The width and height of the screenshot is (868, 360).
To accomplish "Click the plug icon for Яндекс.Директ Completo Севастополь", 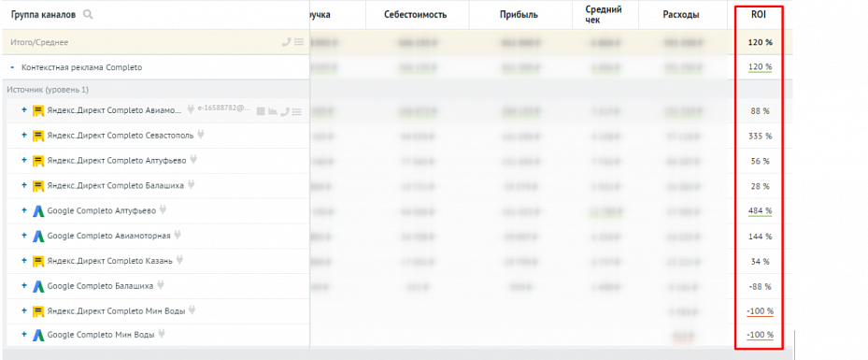I will pyautogui.click(x=201, y=135).
